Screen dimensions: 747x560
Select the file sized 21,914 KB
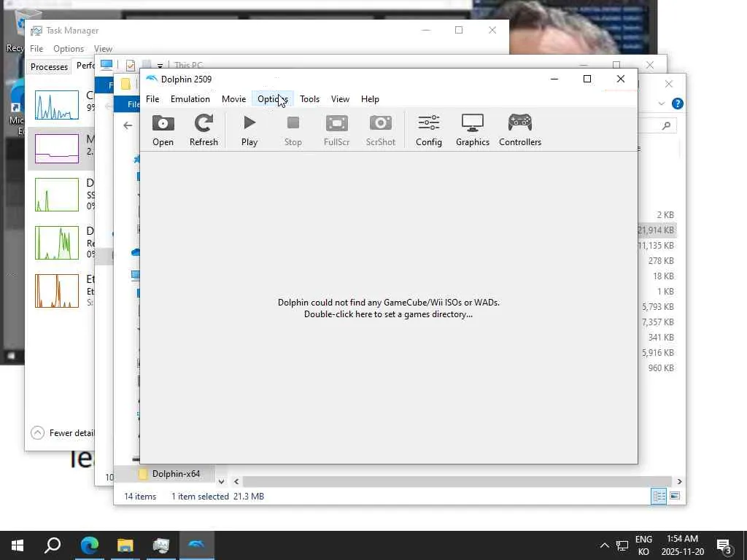[x=656, y=230]
